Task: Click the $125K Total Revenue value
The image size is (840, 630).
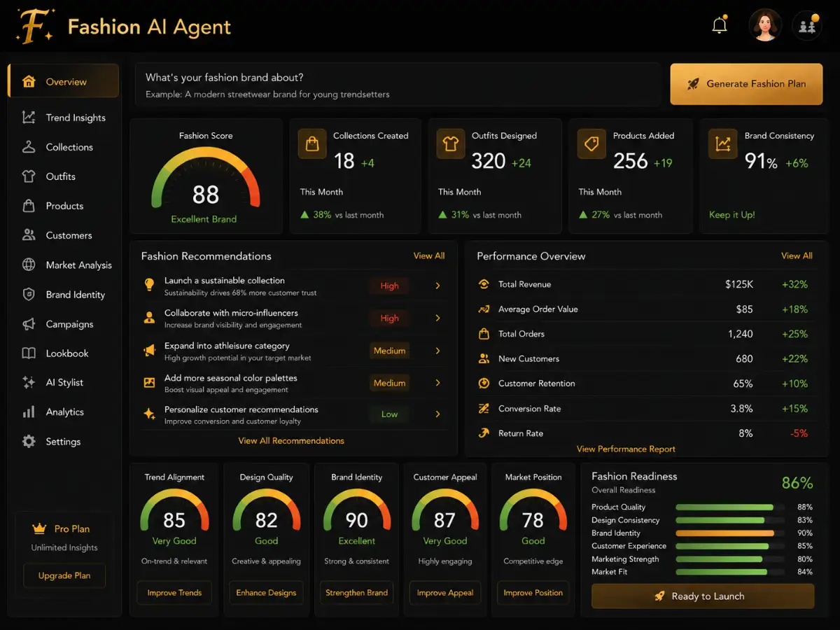Action: coord(739,284)
